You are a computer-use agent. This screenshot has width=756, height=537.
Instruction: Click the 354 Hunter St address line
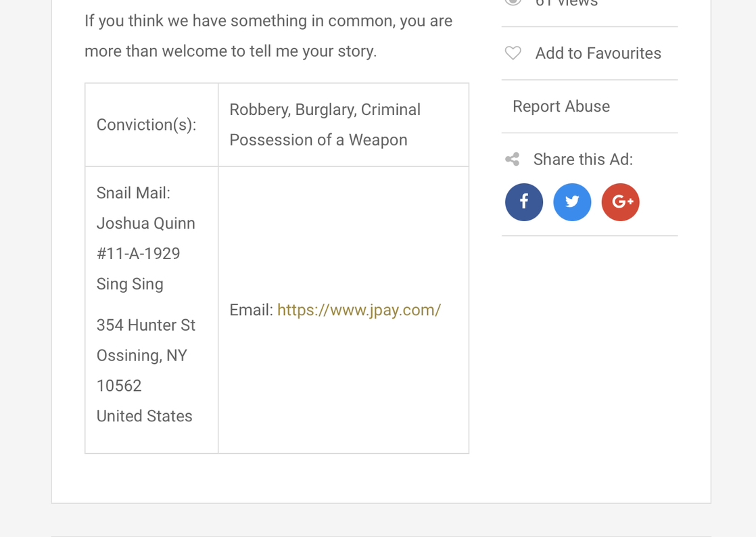(146, 325)
